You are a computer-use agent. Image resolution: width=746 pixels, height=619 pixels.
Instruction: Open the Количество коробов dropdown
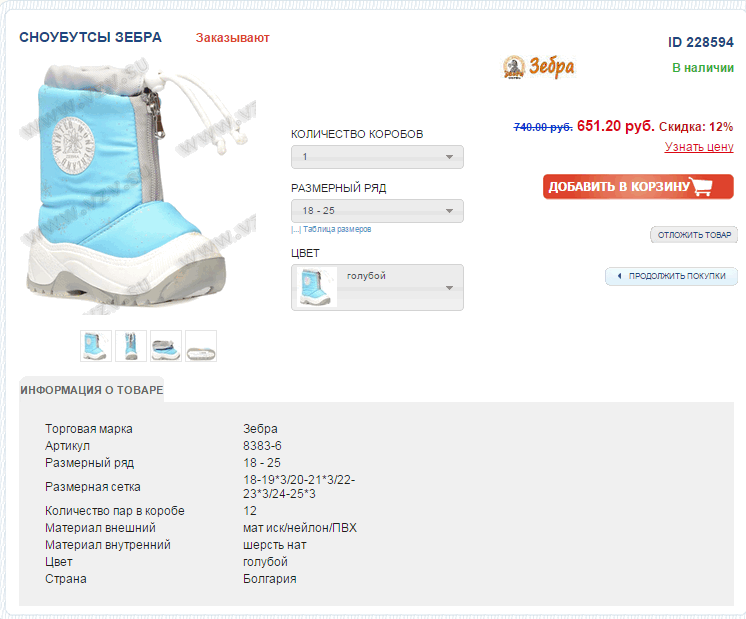click(377, 157)
